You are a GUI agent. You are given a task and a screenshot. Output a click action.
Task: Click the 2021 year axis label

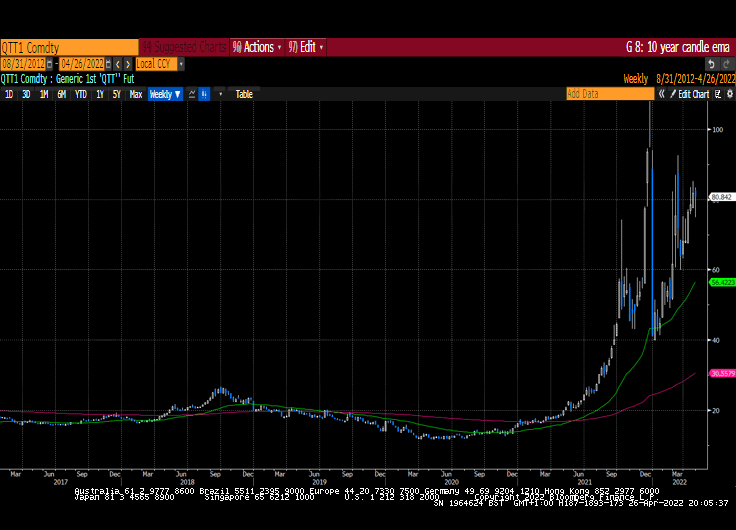(584, 482)
